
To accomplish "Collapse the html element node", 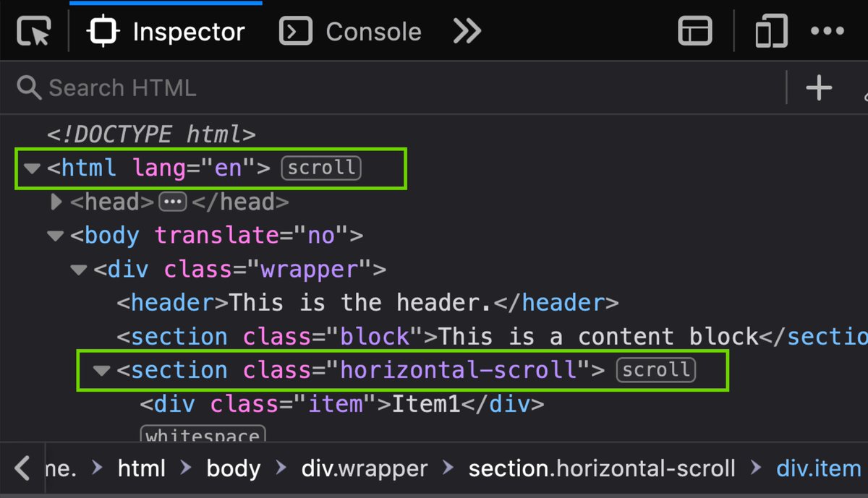I will 32,168.
